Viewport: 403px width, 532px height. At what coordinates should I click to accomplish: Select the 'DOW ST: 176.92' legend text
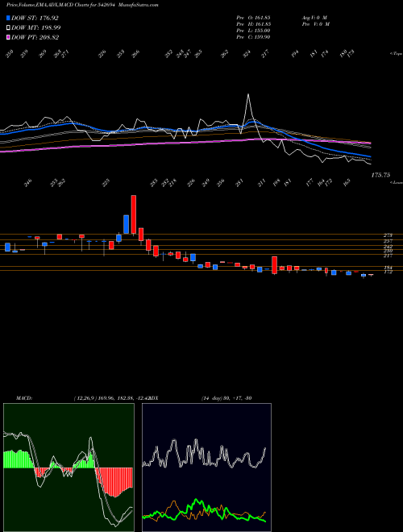click(x=35, y=18)
